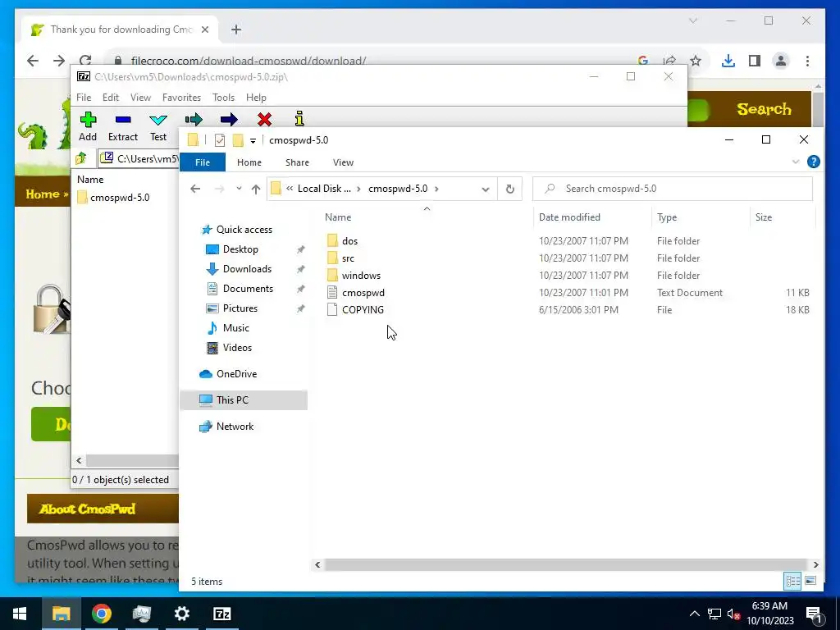Select the cmospwd text document
The height and width of the screenshot is (630, 840).
click(363, 293)
